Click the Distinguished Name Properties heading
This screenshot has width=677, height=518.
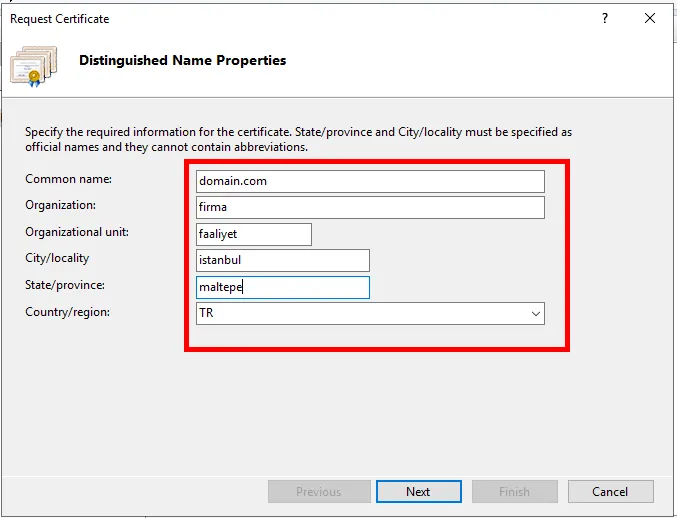tap(182, 61)
